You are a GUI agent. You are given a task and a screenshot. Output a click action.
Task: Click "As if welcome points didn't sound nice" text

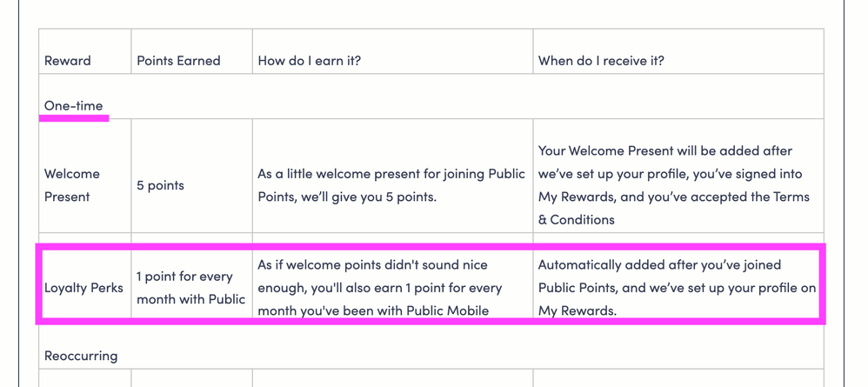372,264
